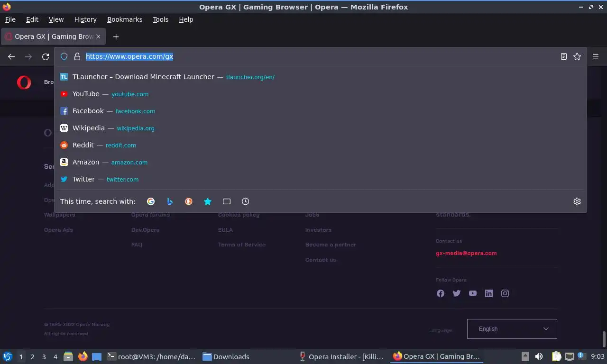Switch to workspace 3
This screenshot has height=364, width=607.
[x=44, y=357]
